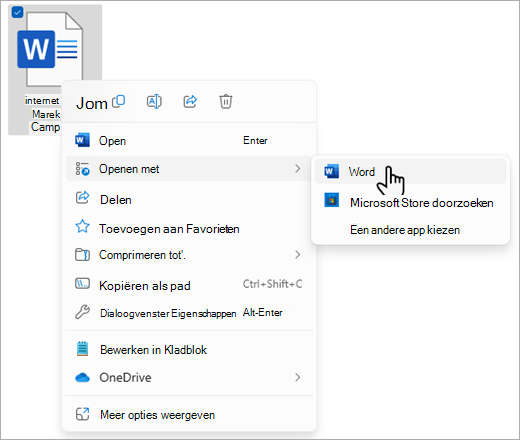Choose Comprimeren tot entry
Viewport: 520px width, 440px height.
(x=189, y=255)
